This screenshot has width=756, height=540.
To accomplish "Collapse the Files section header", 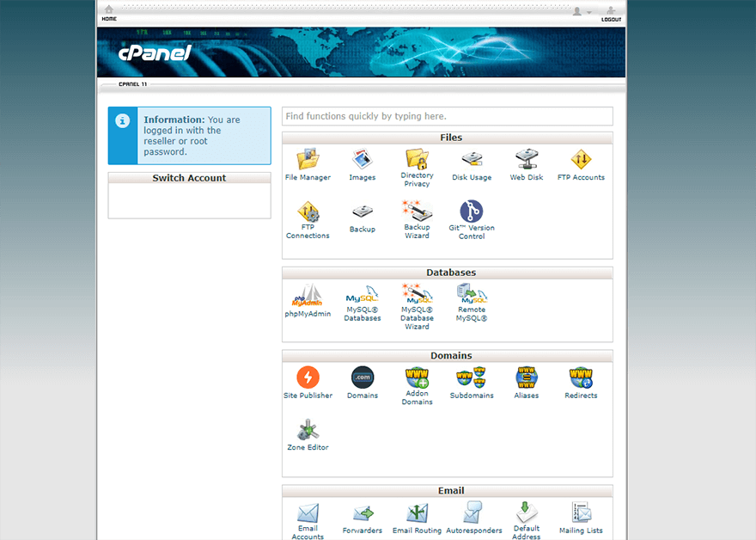I will coord(448,138).
